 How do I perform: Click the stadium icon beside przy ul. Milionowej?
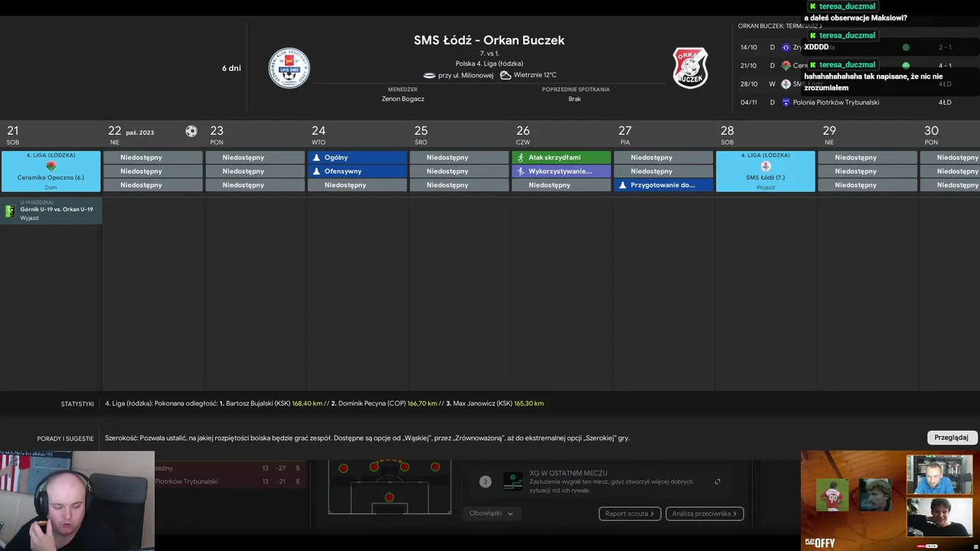click(x=430, y=75)
